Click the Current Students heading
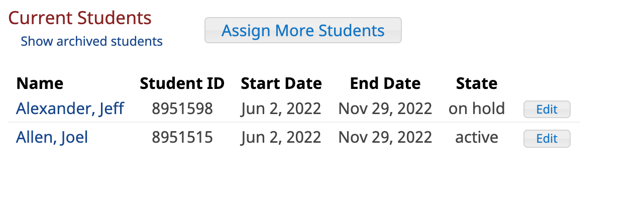The height and width of the screenshot is (198, 644). point(80,18)
